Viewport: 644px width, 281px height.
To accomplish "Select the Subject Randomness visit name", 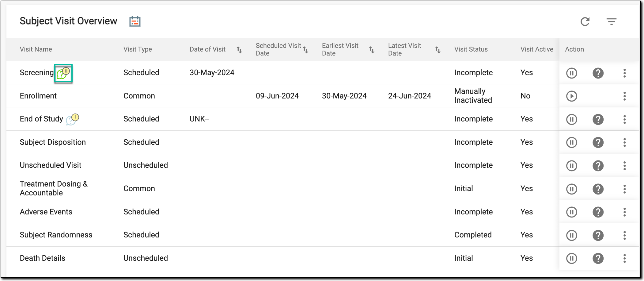I will point(56,235).
